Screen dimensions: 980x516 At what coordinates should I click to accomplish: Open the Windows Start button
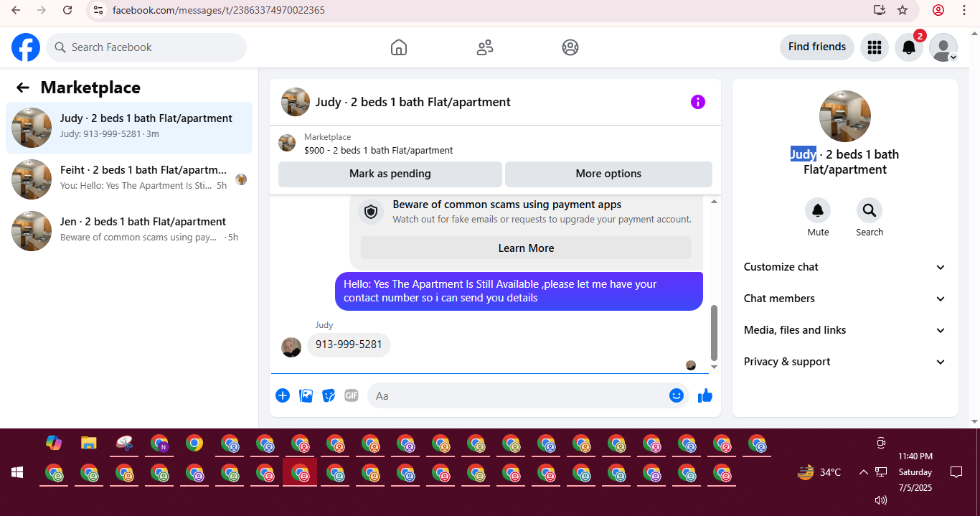pyautogui.click(x=17, y=472)
